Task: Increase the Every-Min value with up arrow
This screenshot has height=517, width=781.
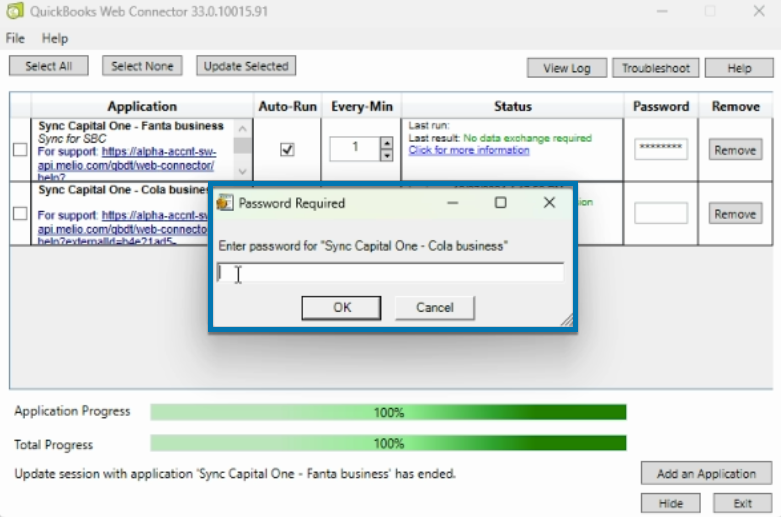Action: coord(386,143)
